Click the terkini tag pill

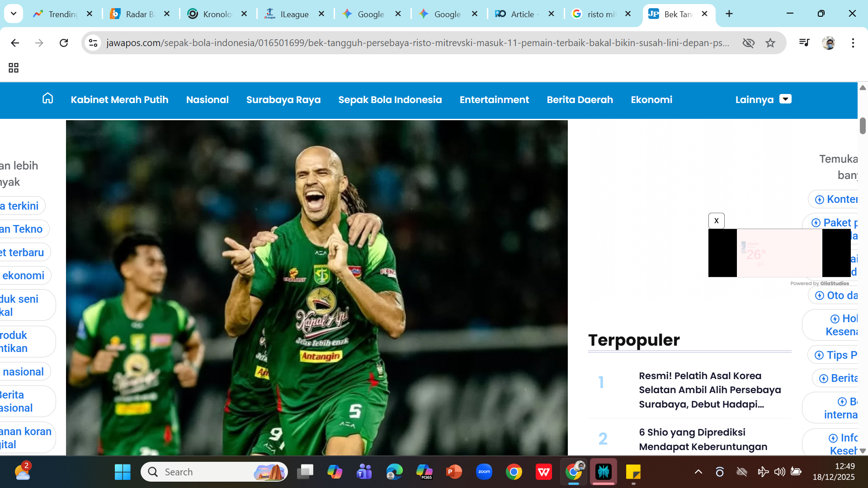[x=22, y=206]
